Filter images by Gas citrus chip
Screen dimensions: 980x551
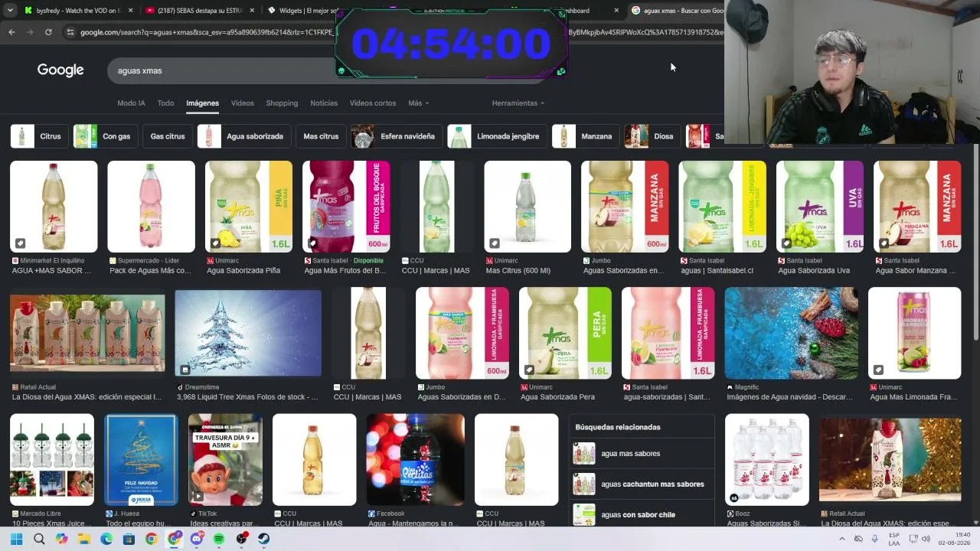(168, 136)
